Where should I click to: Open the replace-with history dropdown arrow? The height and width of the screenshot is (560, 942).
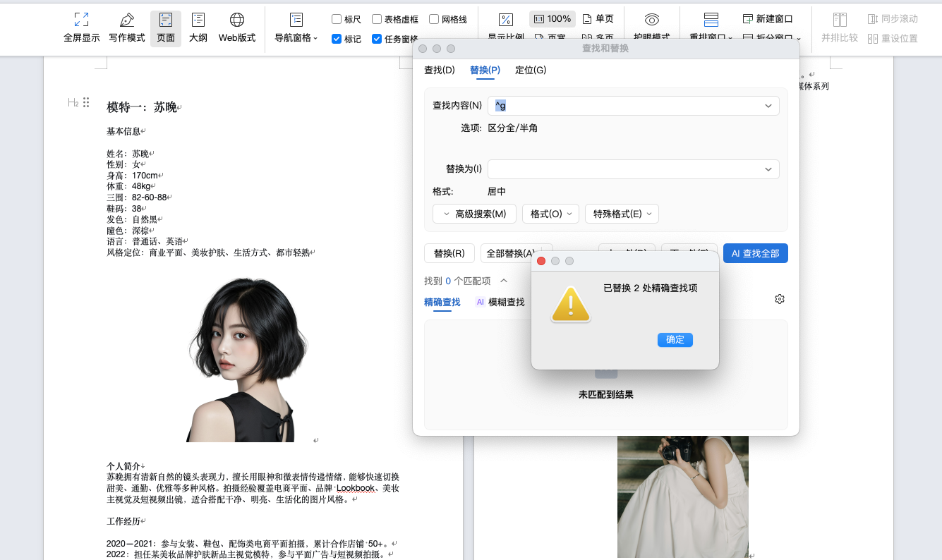(x=768, y=169)
